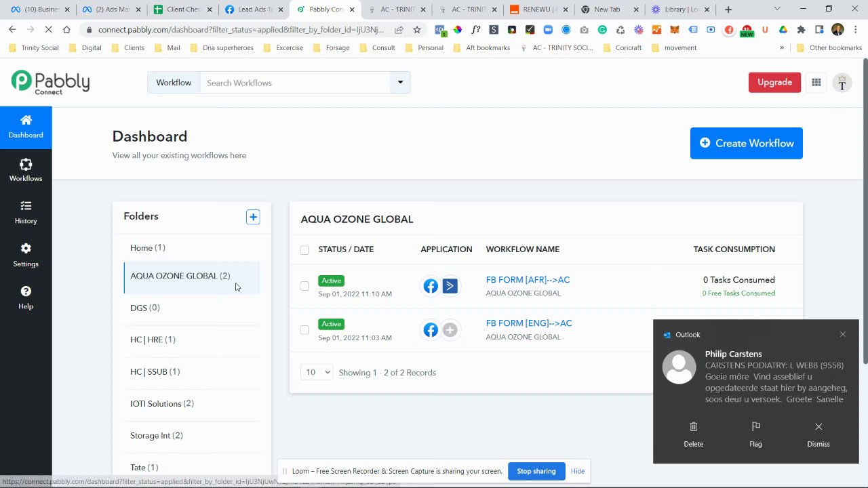The image size is (868, 488).
Task: Open FB FORM [ENG]-->AC workflow link
Action: [x=529, y=323]
